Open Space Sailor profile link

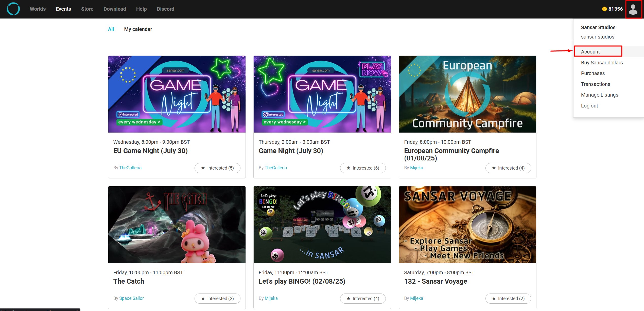click(131, 298)
